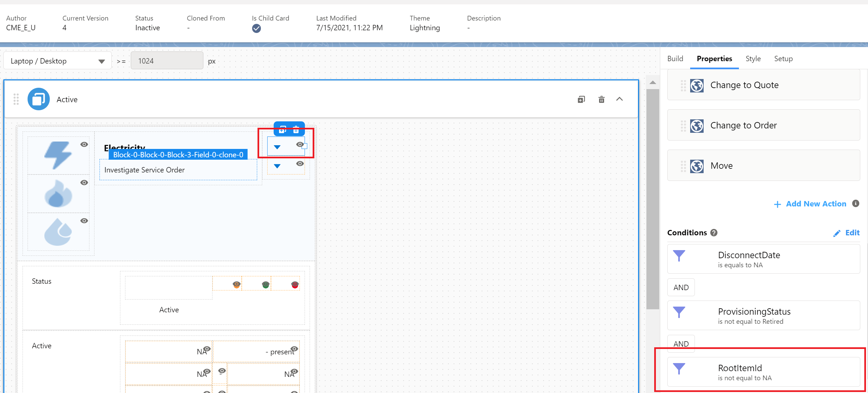Toggle visibility of the highlighted clone field

[x=300, y=144]
